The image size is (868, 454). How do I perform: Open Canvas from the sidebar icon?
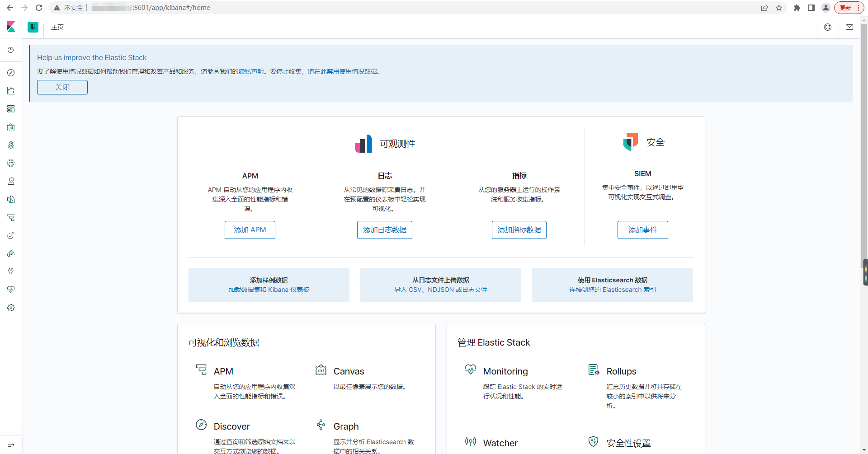[11, 127]
